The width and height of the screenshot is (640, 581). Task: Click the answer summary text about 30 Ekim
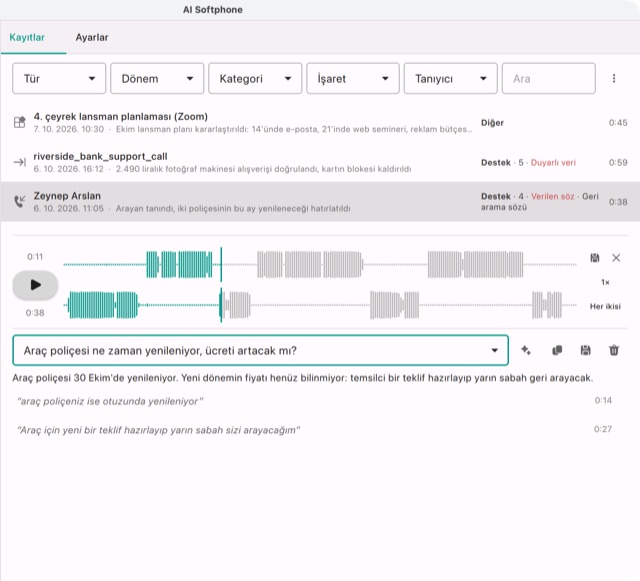click(x=302, y=378)
